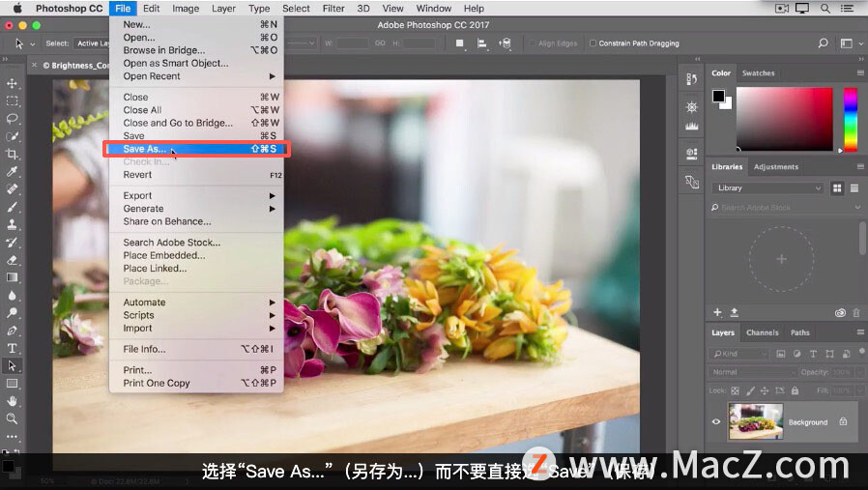This screenshot has height=490, width=868.
Task: Toggle Lock all padlock icon
Action: click(x=795, y=390)
